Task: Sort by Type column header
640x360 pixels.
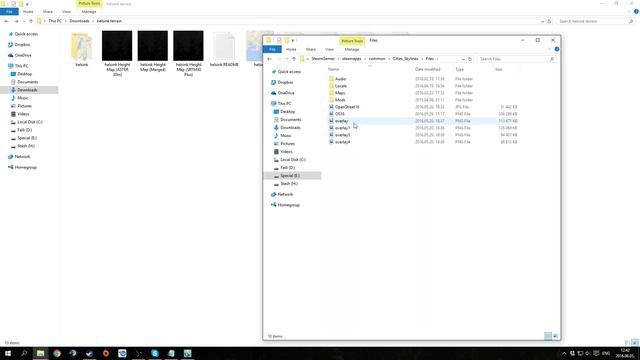Action: click(459, 69)
